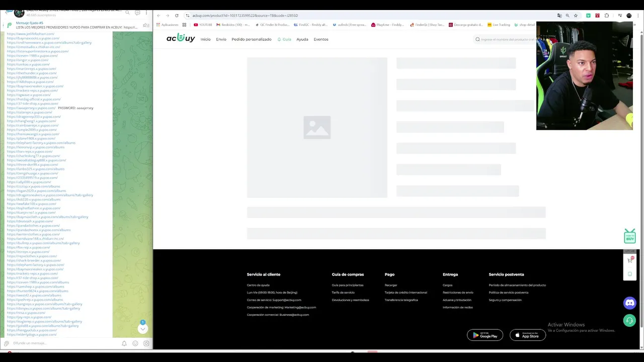
Task: Open pinned message Mensaje fijado #5
Action: pyautogui.click(x=75, y=25)
